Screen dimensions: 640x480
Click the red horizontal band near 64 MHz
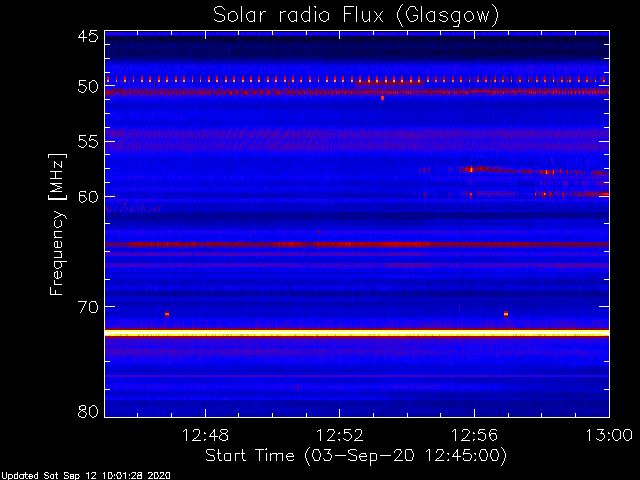[357, 244]
